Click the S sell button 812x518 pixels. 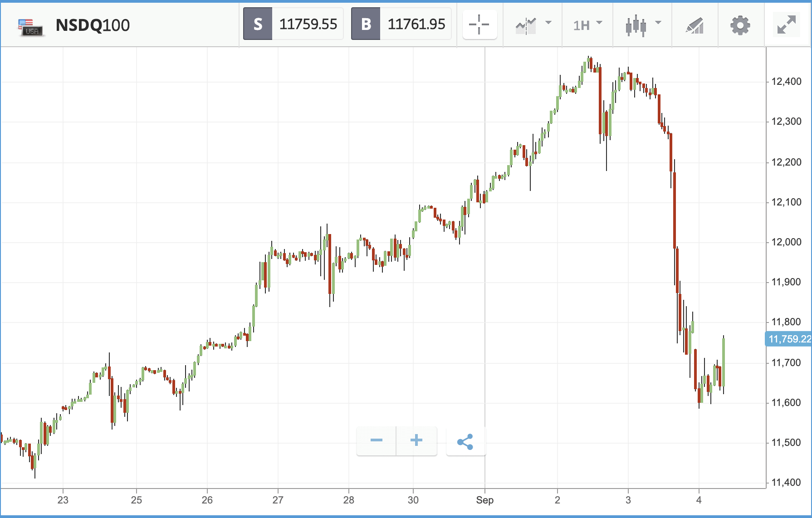point(258,24)
